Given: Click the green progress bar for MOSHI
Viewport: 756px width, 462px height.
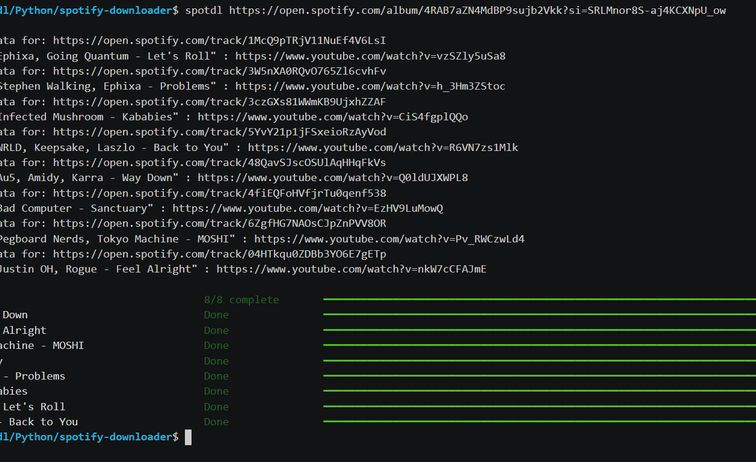Looking at the screenshot, I should coord(538,345).
